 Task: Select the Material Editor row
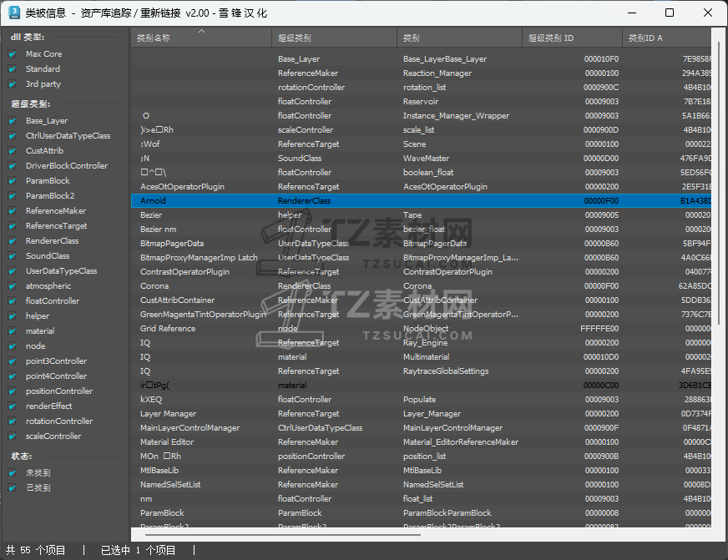(421, 442)
